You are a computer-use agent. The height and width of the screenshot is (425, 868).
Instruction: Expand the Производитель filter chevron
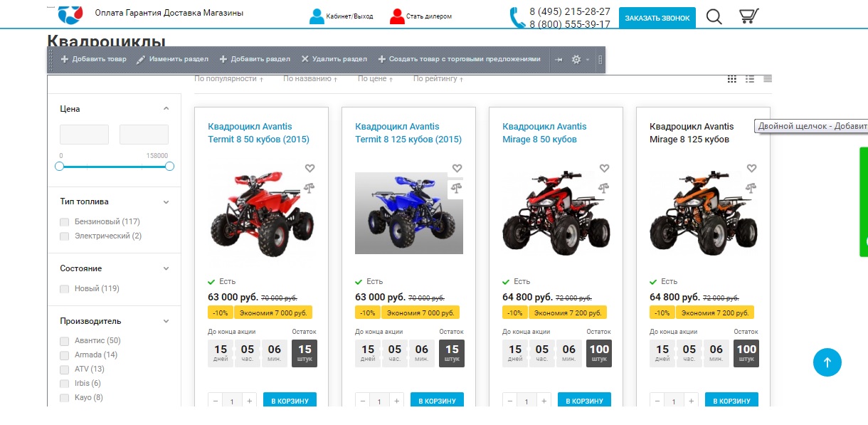pyautogui.click(x=166, y=322)
